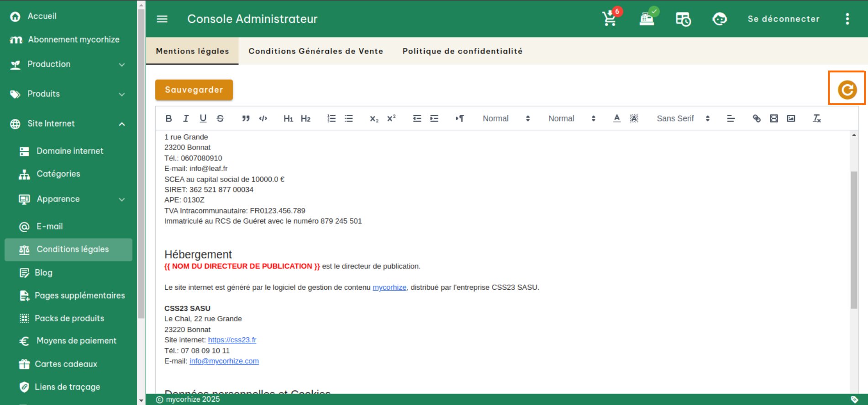Insert an image with the image icon
The height and width of the screenshot is (405, 868).
point(791,118)
